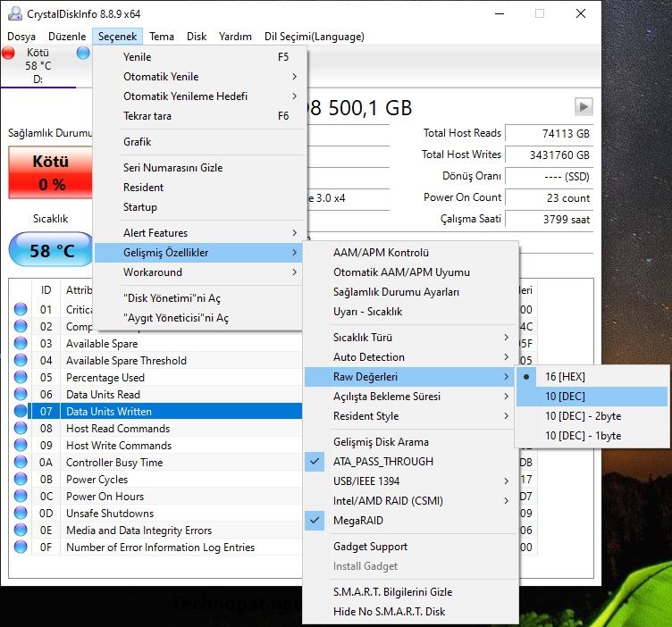Screen dimensions: 672x627
Task: Expand Workaround submenu
Action: (198, 272)
